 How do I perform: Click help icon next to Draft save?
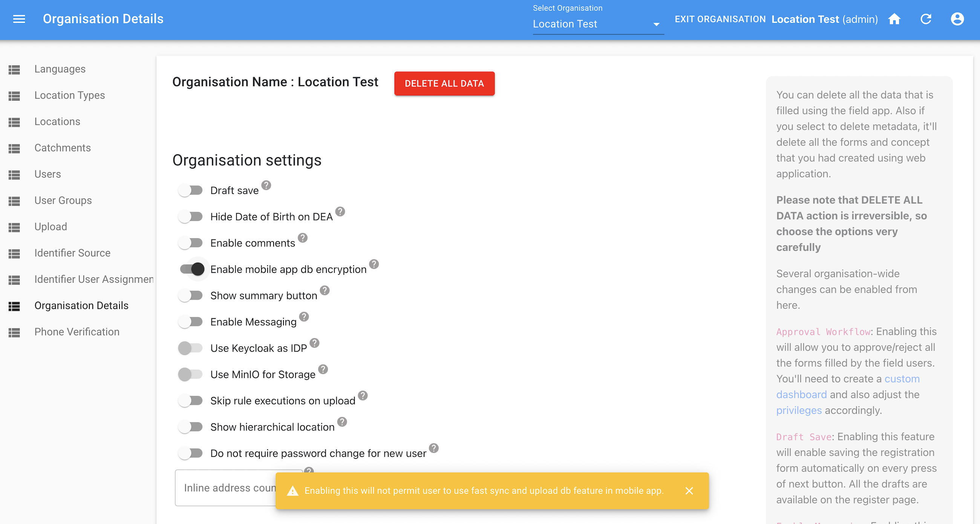(x=266, y=185)
